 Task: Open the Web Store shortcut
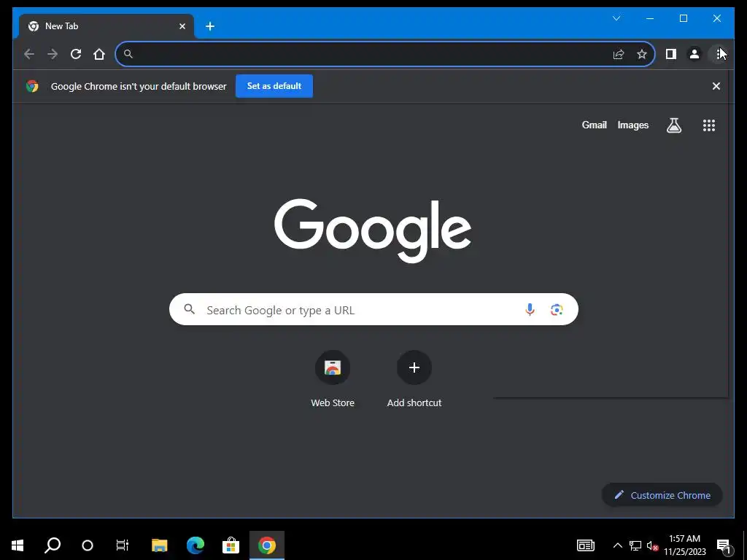[333, 379]
